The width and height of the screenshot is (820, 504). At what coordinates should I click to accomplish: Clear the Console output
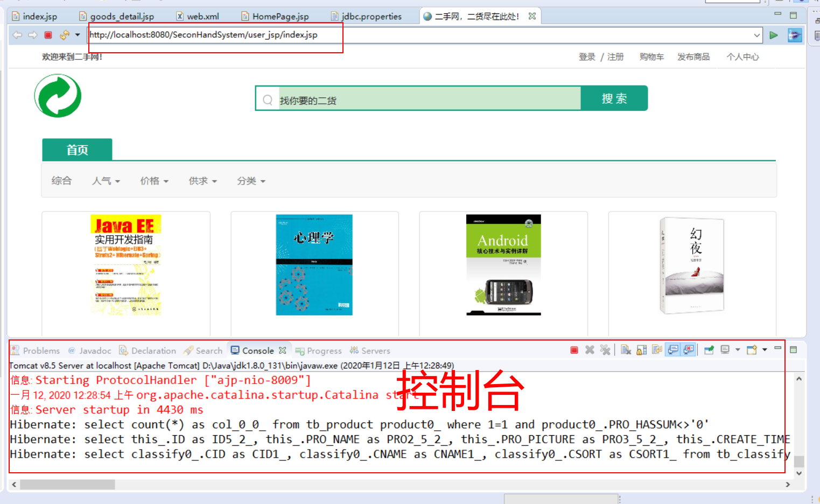626,350
